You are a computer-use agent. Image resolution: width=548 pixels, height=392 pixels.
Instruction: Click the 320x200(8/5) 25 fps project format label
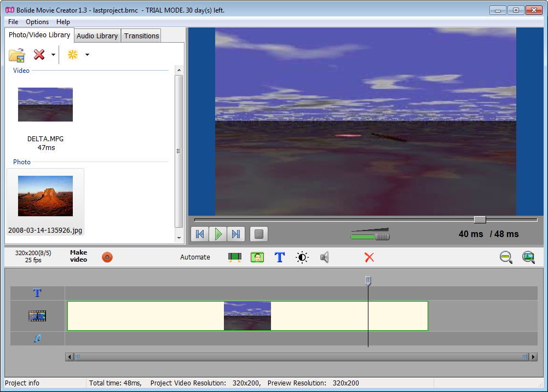click(33, 256)
